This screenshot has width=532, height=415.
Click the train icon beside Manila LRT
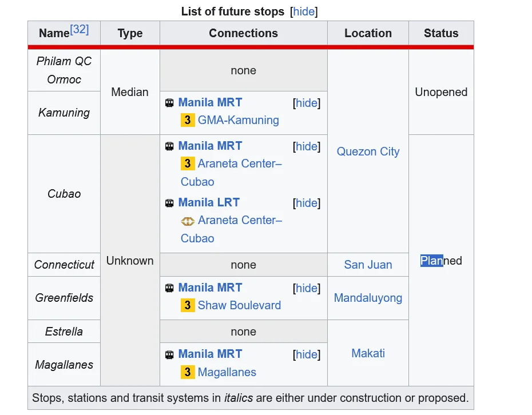pyautogui.click(x=169, y=203)
